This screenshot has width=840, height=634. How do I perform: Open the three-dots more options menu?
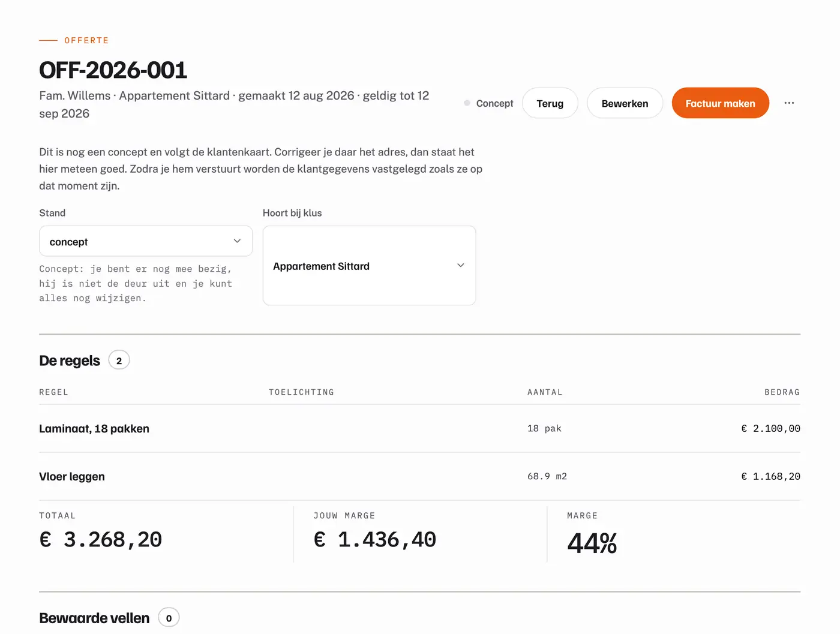click(789, 103)
